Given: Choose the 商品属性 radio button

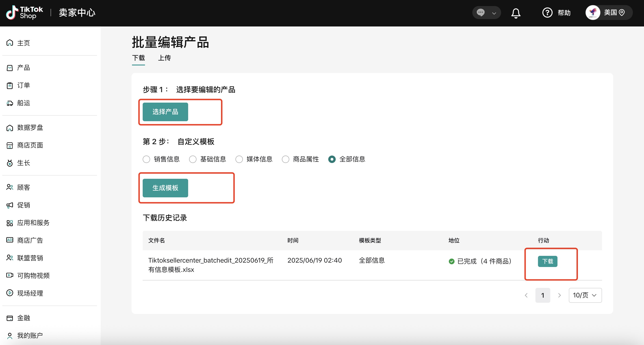Looking at the screenshot, I should click(285, 159).
